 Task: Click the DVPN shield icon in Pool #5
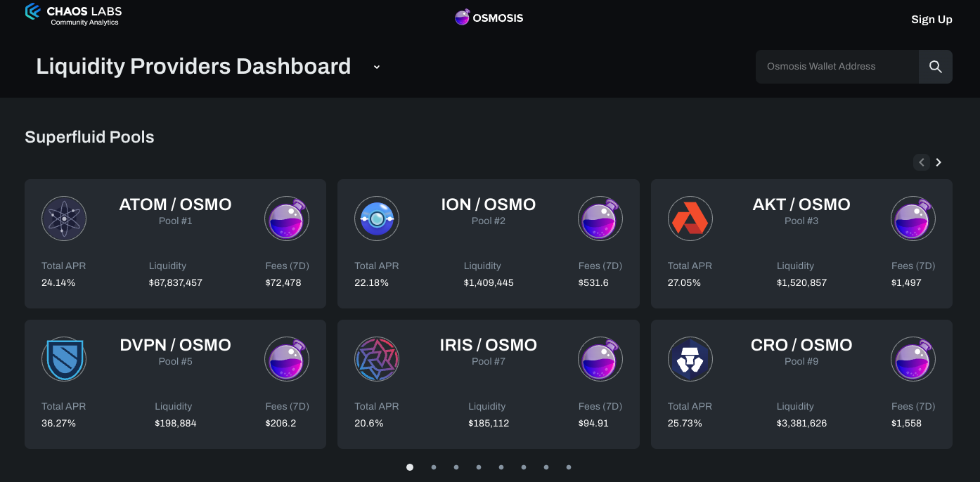pyautogui.click(x=64, y=359)
